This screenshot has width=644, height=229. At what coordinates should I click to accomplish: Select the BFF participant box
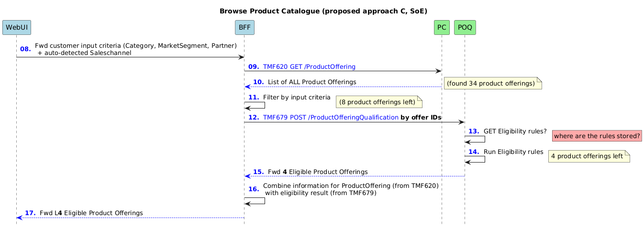[244, 28]
